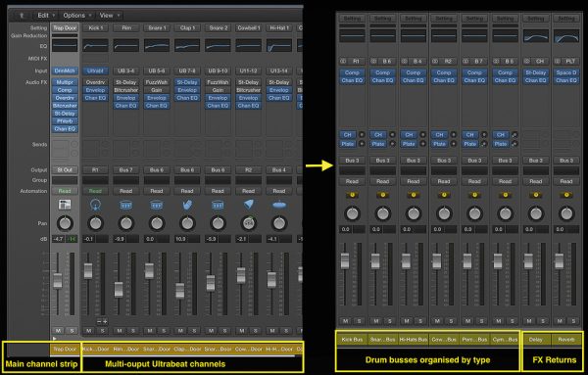Mute the Kick Bus channel
This screenshot has width=588, height=375.
coord(345,321)
